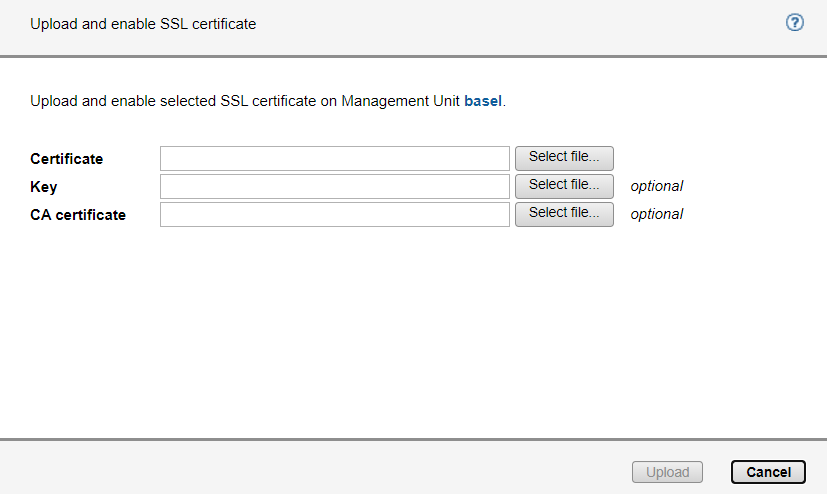The width and height of the screenshot is (827, 494).
Task: Click the optional note beside Key
Action: coord(656,186)
